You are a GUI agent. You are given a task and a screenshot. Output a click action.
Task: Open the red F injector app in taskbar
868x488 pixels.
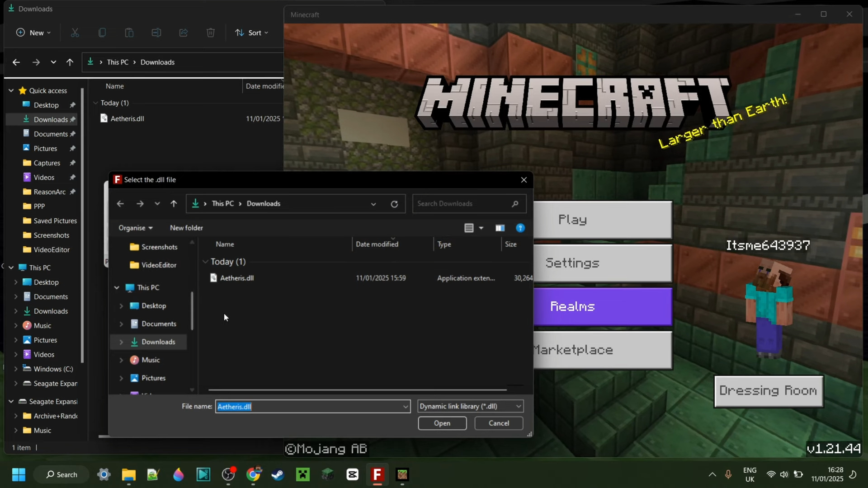pos(377,474)
